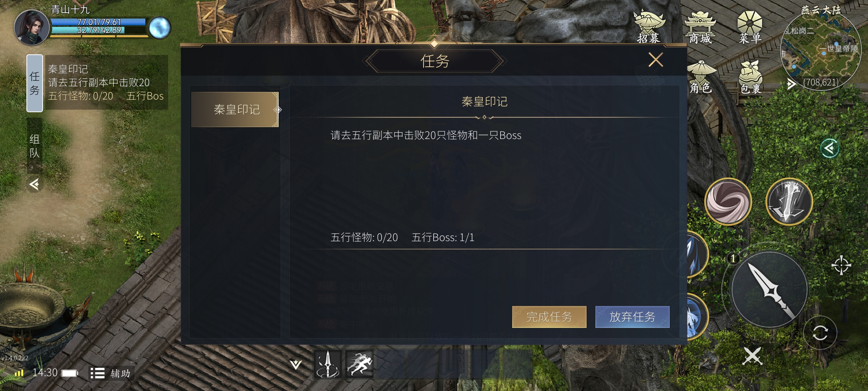Collapse the right side teal arrow
868x391 pixels.
click(829, 148)
